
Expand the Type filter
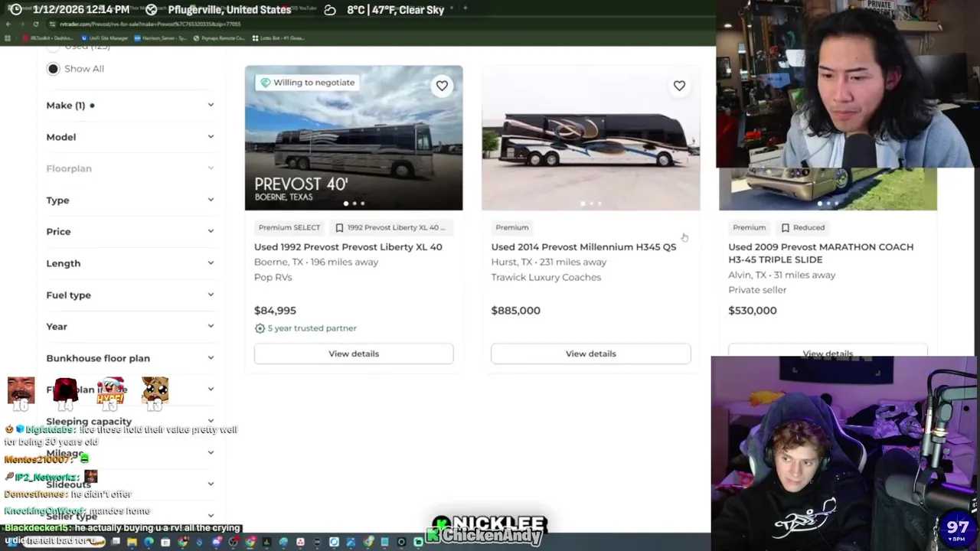coord(130,200)
